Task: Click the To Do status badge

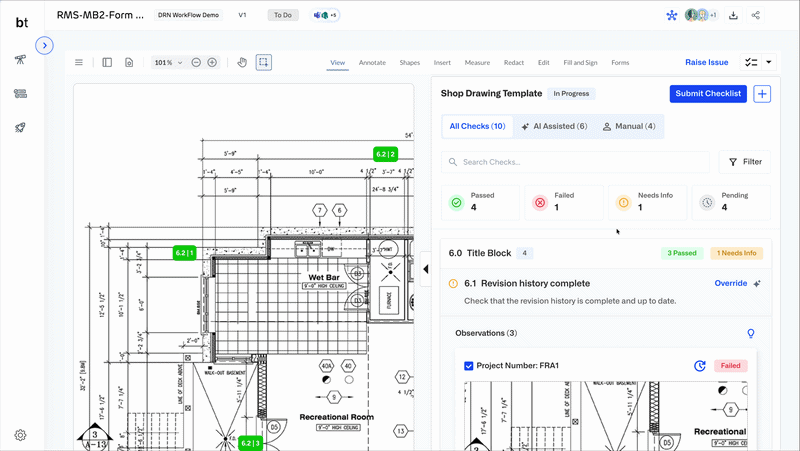Action: pos(283,15)
